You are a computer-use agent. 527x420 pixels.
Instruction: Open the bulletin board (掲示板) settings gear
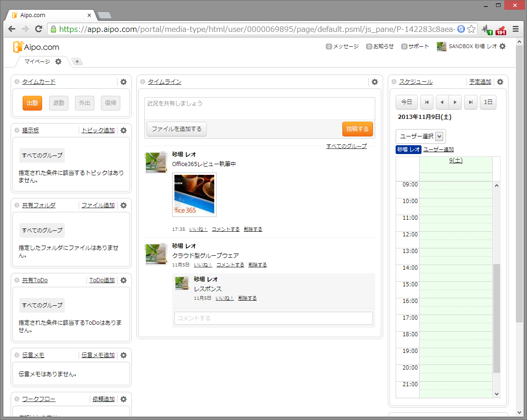tap(124, 130)
